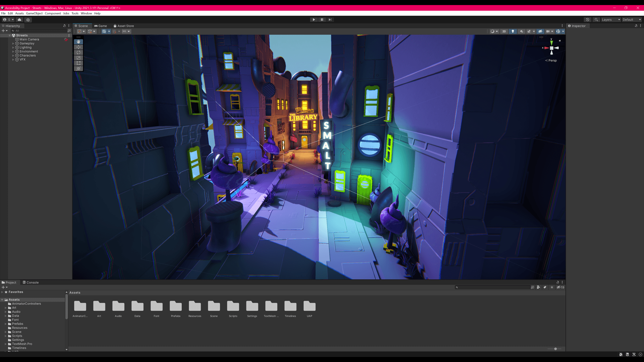Open Unity Cloud services button
This screenshot has width=644, height=362.
(19, 19)
